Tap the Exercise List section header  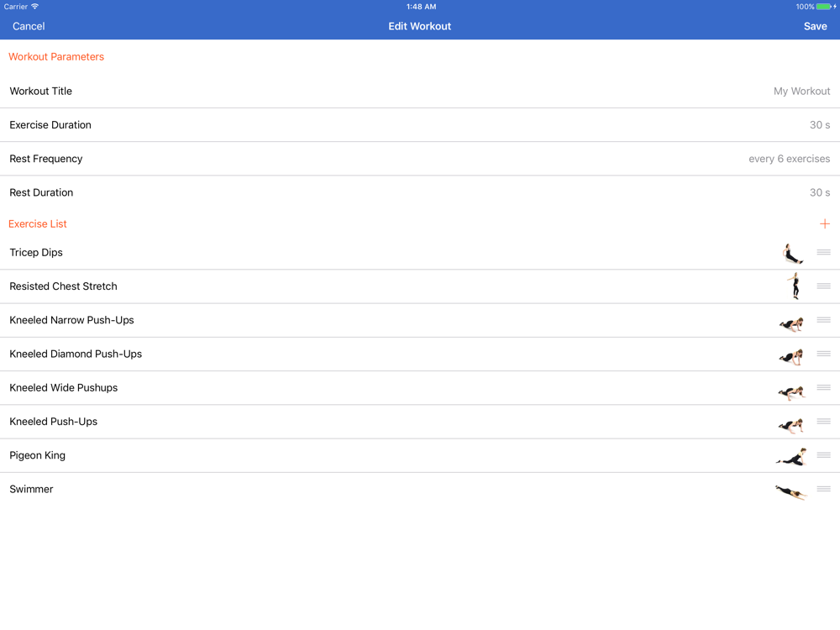click(x=38, y=224)
